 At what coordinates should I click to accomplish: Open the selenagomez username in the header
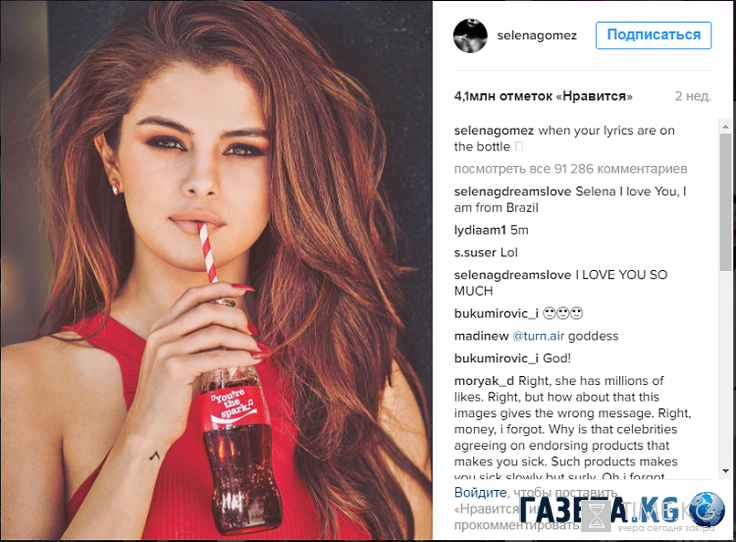[537, 36]
